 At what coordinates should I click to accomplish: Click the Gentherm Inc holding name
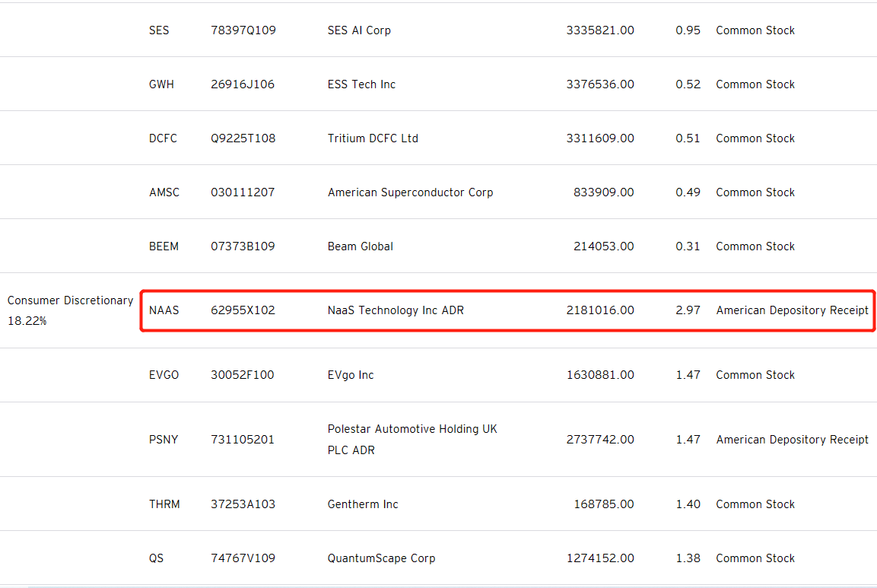pyautogui.click(x=363, y=504)
